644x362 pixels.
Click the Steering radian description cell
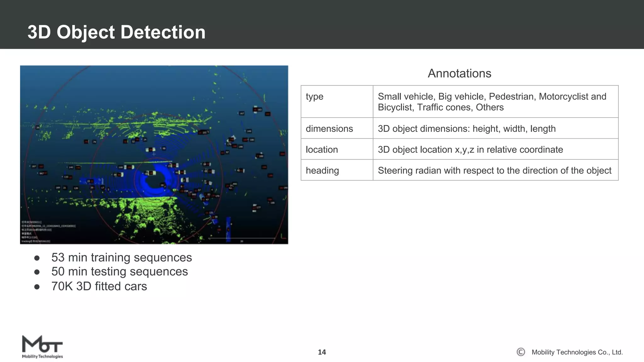(495, 170)
